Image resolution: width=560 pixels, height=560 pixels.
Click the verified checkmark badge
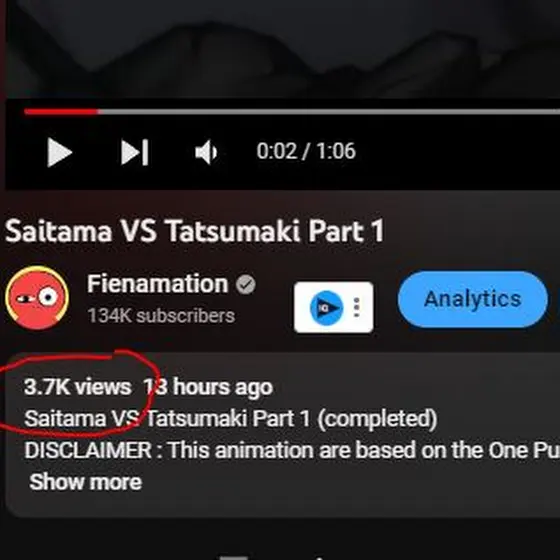[x=246, y=285]
